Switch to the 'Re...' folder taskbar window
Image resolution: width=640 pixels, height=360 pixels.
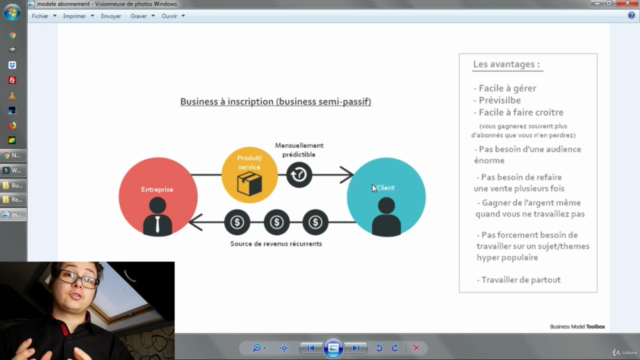pos(13,200)
